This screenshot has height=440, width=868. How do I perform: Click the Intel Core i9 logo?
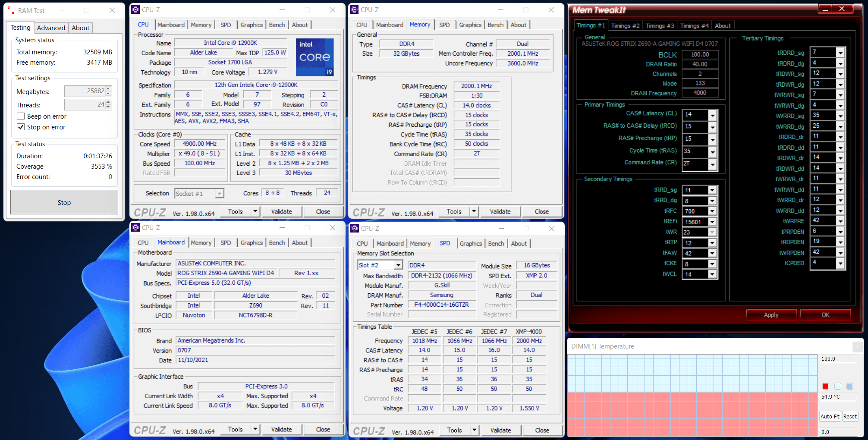[x=314, y=57]
